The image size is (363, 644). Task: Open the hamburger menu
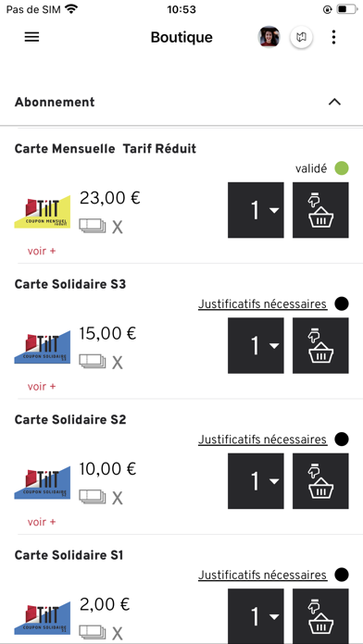[x=31, y=37]
